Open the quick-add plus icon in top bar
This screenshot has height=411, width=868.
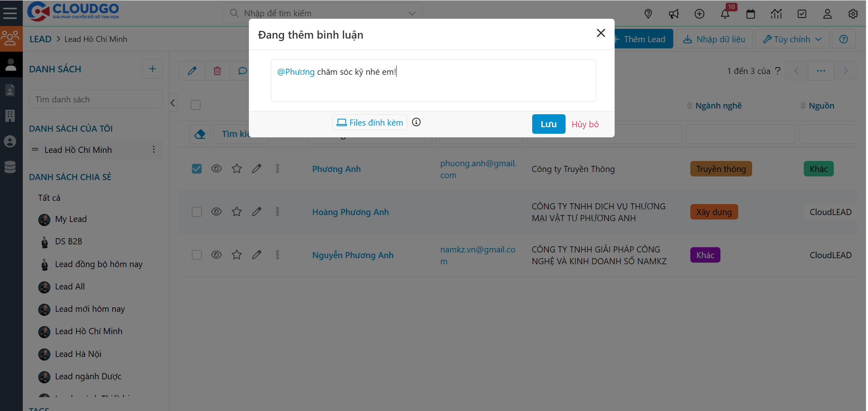700,13
